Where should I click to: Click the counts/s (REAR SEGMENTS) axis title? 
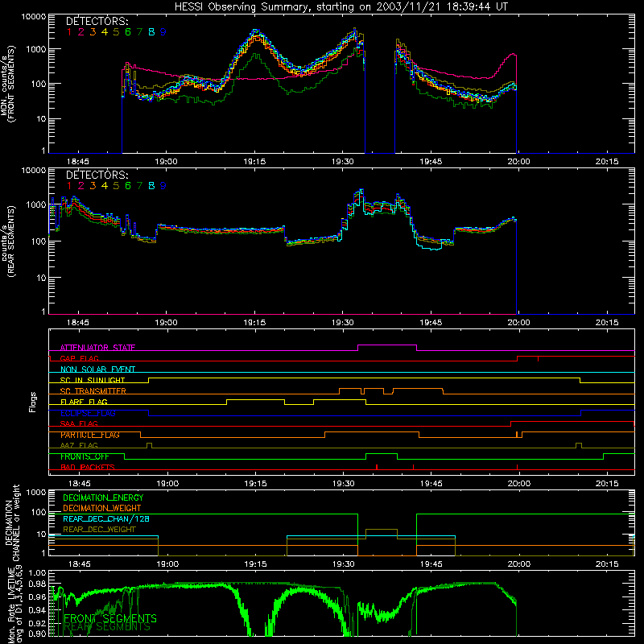[x=8, y=242]
